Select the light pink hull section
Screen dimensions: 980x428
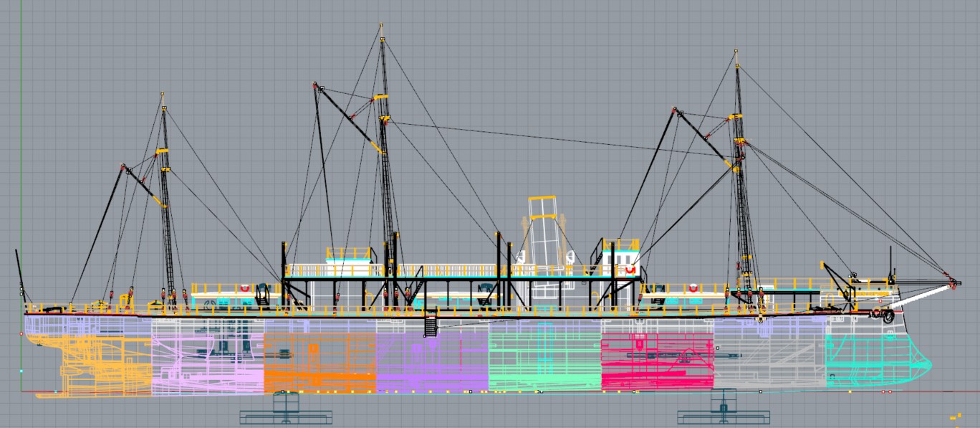[208, 362]
